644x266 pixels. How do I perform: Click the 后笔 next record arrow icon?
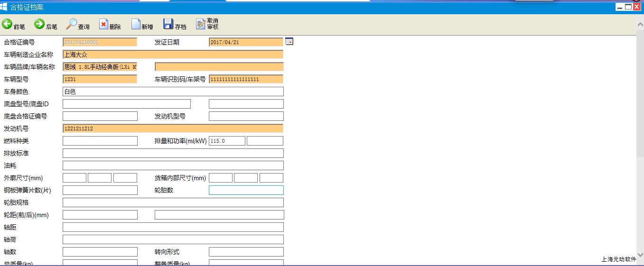click(39, 24)
